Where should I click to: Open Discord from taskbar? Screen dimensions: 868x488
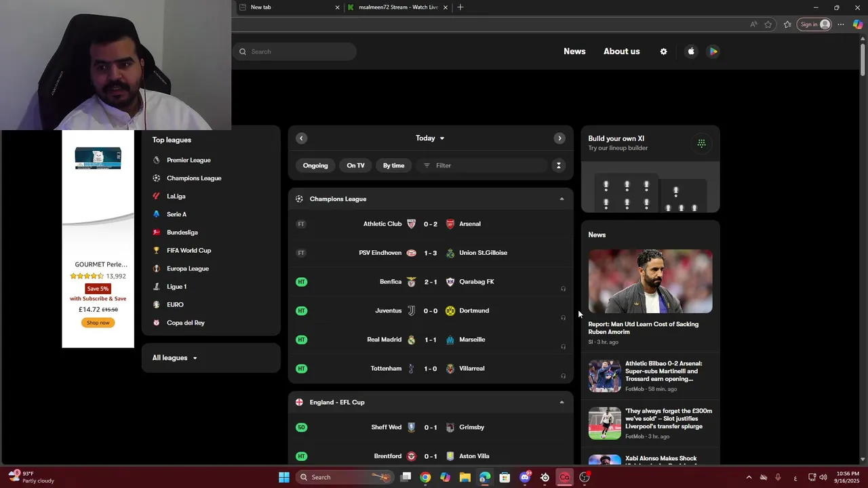(524, 477)
